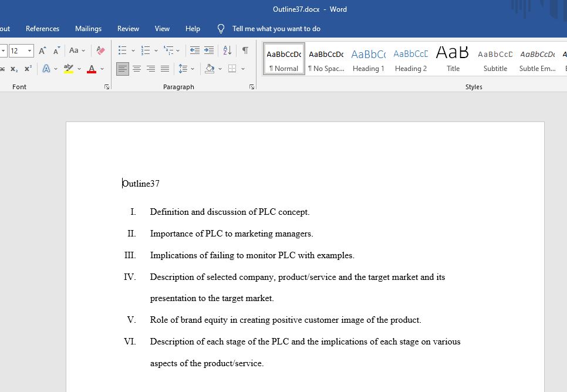The height and width of the screenshot is (392, 567).
Task: Click 'Implications of failing to monitor PLC with examples.'
Action: point(252,255)
